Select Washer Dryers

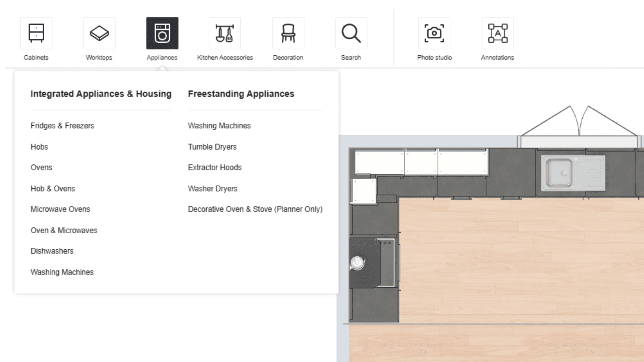(213, 189)
